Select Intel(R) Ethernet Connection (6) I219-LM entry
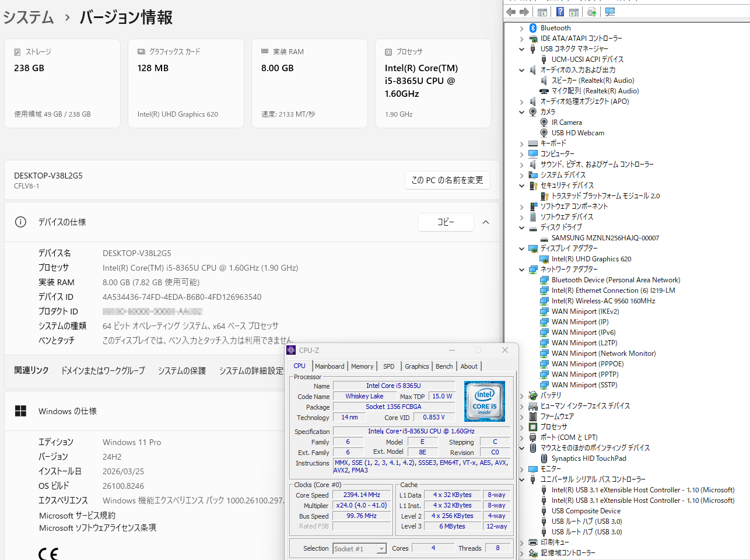The image size is (750, 560). point(614,290)
